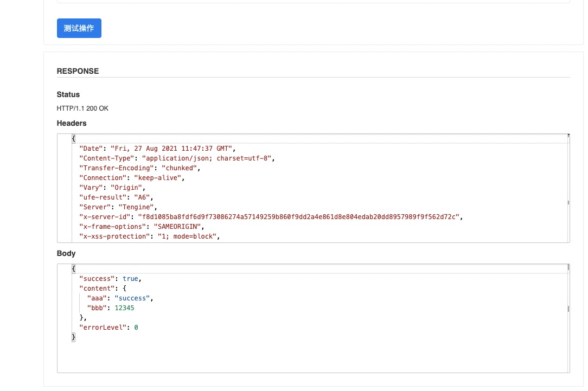Viewport: 588px width, 391px height.
Task: Click the "Server" Tengine line
Action: pos(118,207)
